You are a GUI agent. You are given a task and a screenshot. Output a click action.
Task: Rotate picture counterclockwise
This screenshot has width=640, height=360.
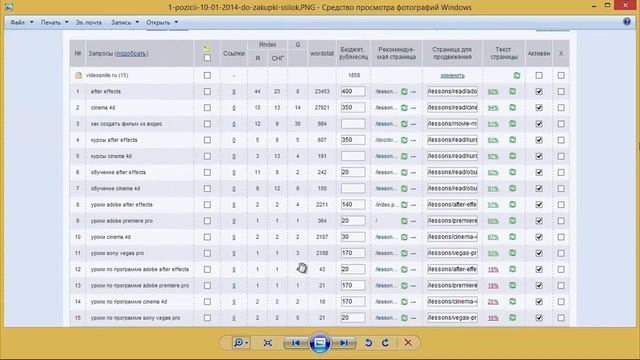tap(369, 343)
